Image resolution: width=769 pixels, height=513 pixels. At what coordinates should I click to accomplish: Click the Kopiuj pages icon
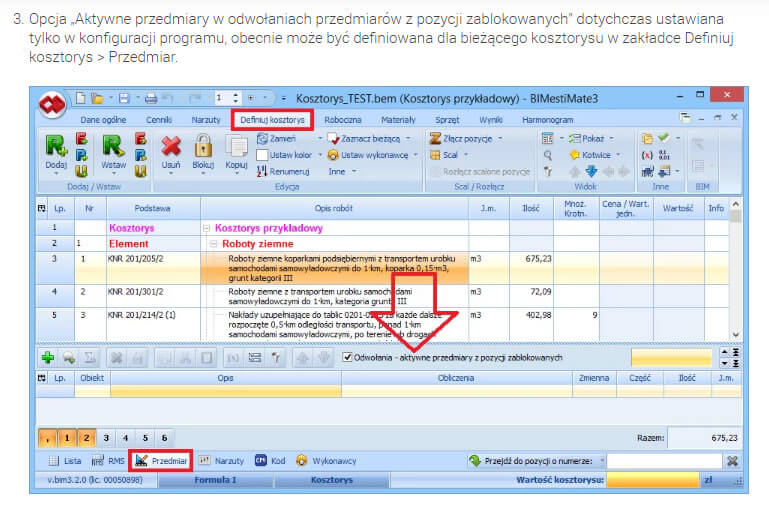(x=236, y=146)
